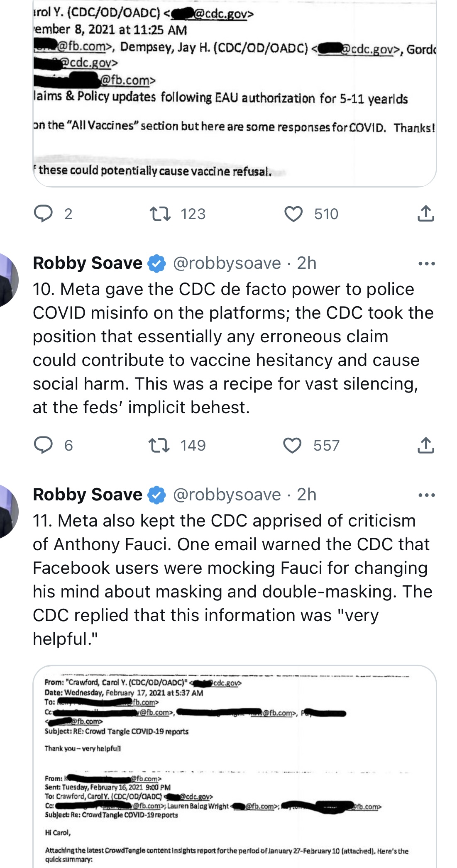Open the Crowd Tangle COVID-19 reports email image

pyautogui.click(x=235, y=767)
